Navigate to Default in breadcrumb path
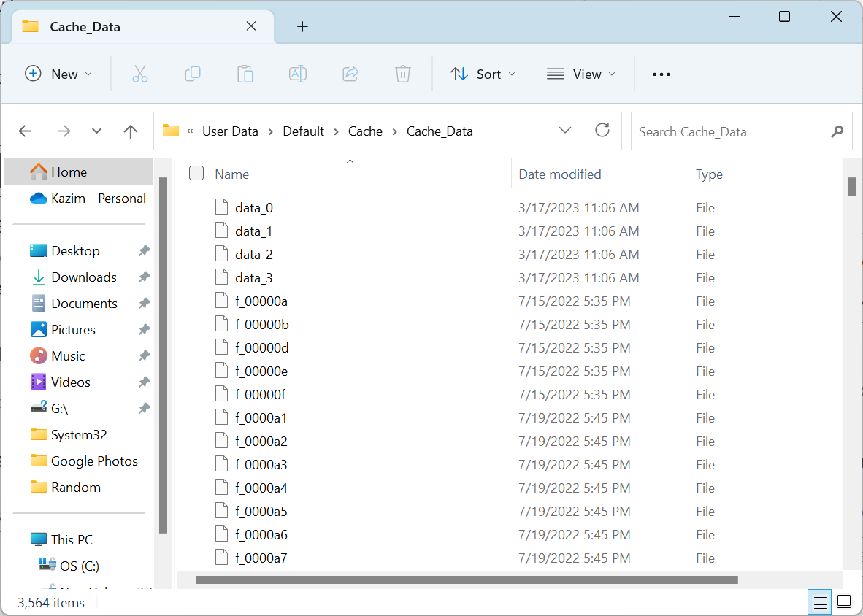 (x=303, y=131)
